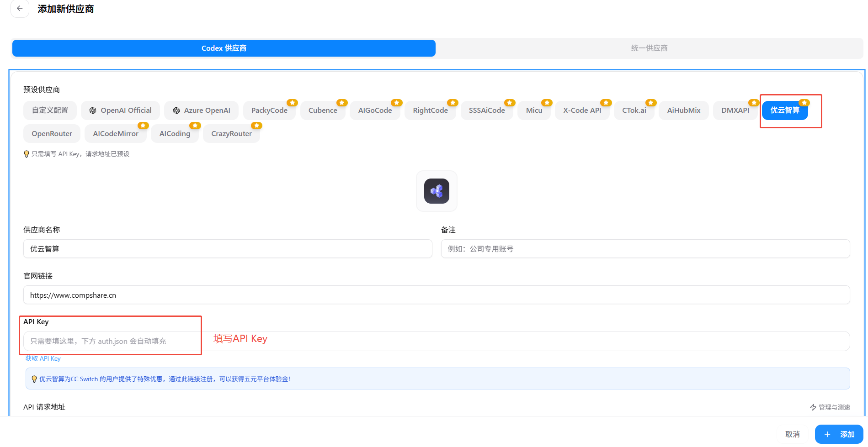Switch to Codex 供应商 tab
Viewport: 868px width, 447px height.
pos(224,48)
